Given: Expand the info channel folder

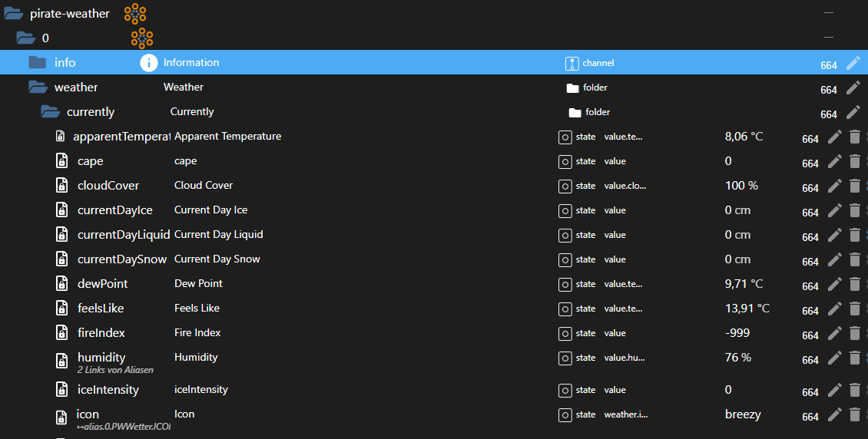Looking at the screenshot, I should click(38, 63).
